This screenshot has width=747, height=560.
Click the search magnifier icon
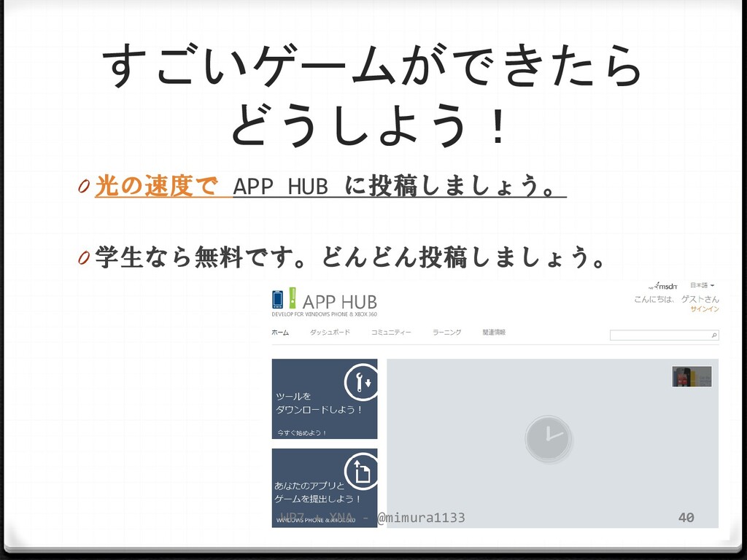click(x=713, y=335)
